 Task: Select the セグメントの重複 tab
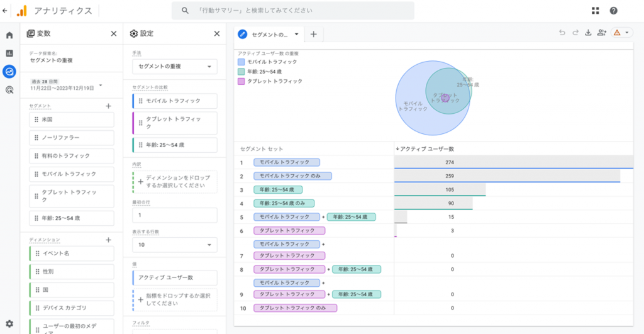[269, 35]
